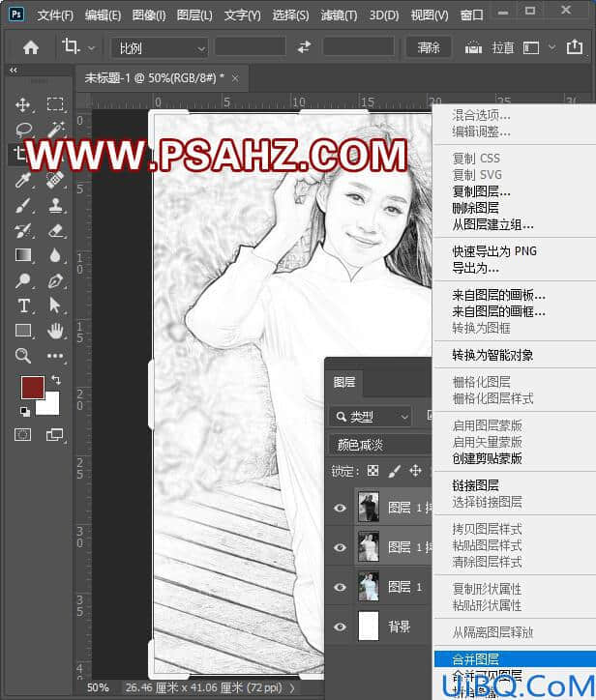The width and height of the screenshot is (596, 700).
Task: Select the Path Selection tool
Action: pyautogui.click(x=55, y=306)
